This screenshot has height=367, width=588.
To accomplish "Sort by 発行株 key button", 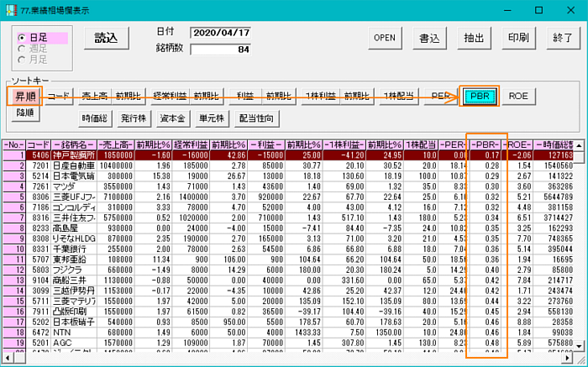I will [134, 118].
